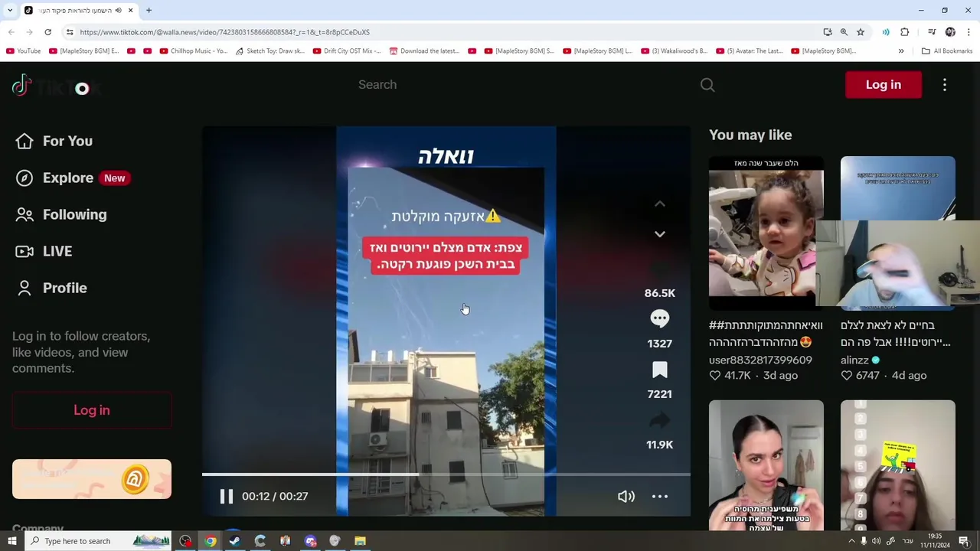Expand the hidden bookmarks chevron

[901, 51]
